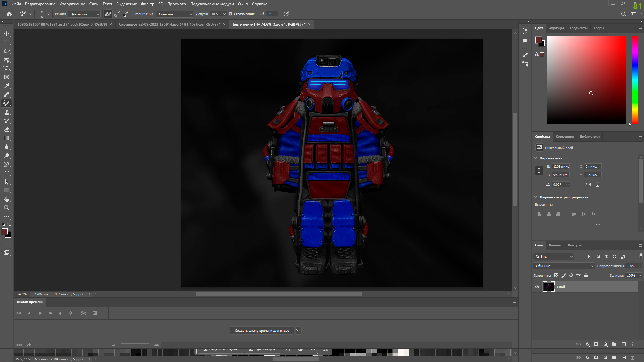
Task: Click Создать шкалу времени для видео button
Action: [262, 331]
